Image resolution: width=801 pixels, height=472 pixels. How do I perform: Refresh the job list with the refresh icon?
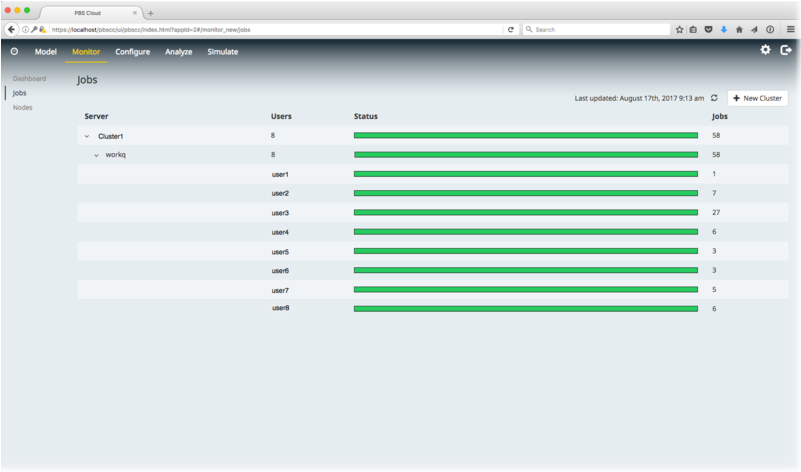tap(714, 98)
